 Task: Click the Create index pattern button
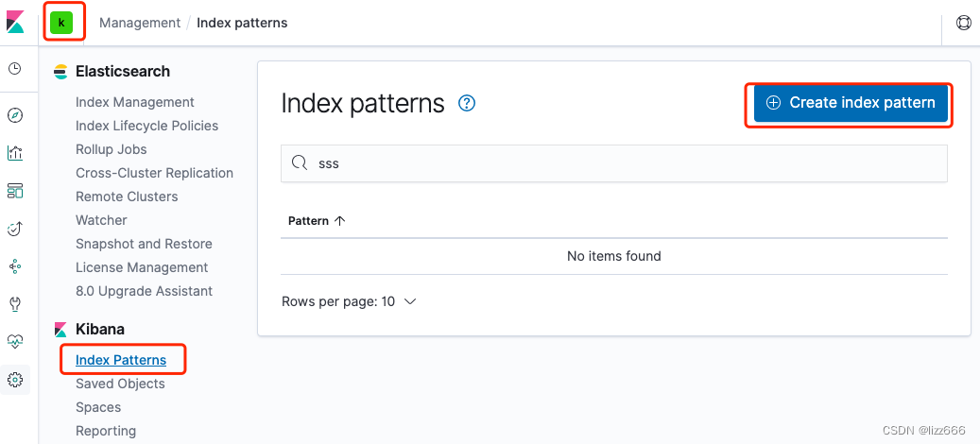point(851,103)
